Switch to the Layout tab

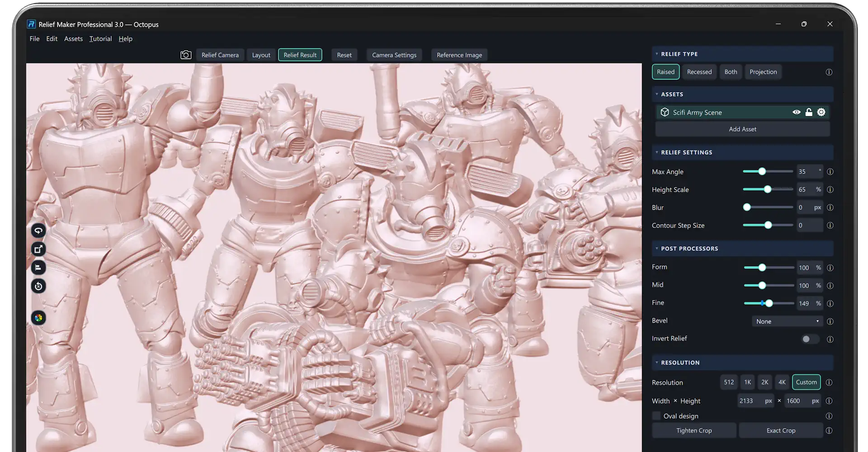pyautogui.click(x=261, y=55)
